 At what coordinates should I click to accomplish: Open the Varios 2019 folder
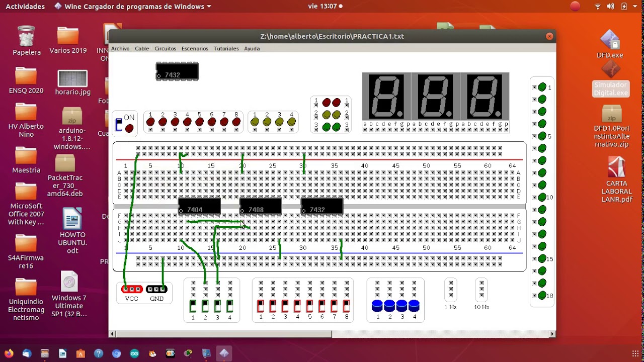click(68, 41)
